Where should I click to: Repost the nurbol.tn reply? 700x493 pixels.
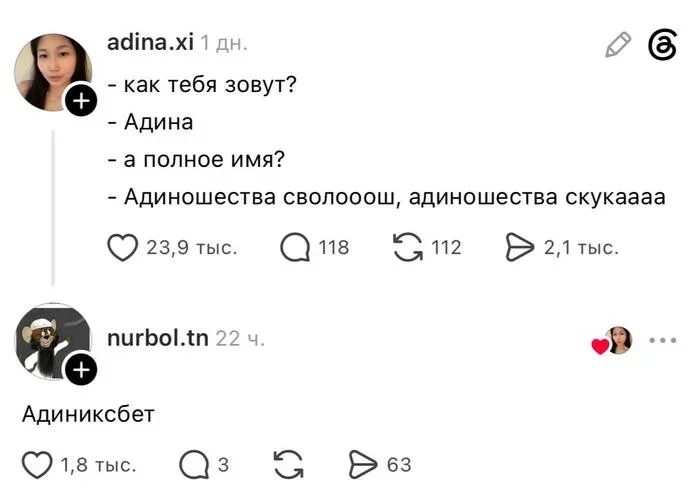tap(288, 465)
